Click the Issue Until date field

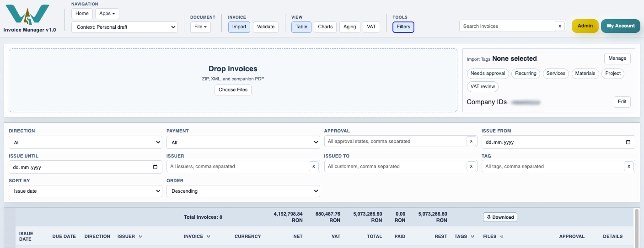[86, 167]
